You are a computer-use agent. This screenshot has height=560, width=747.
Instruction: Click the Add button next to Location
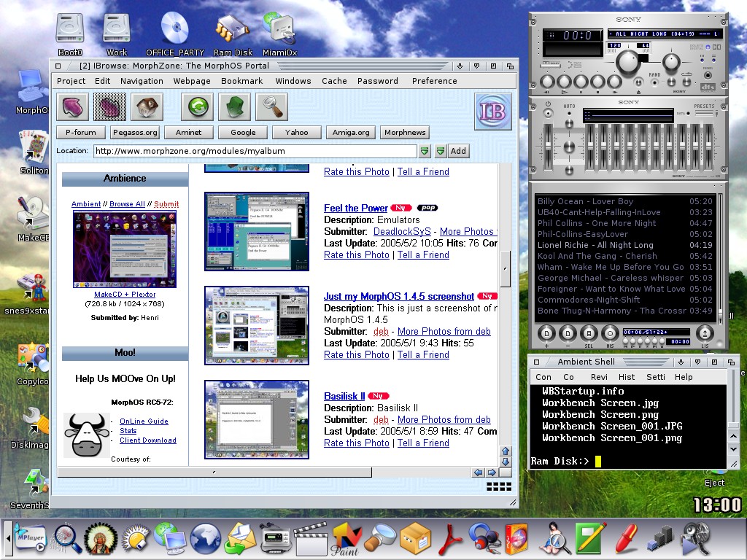tap(458, 151)
